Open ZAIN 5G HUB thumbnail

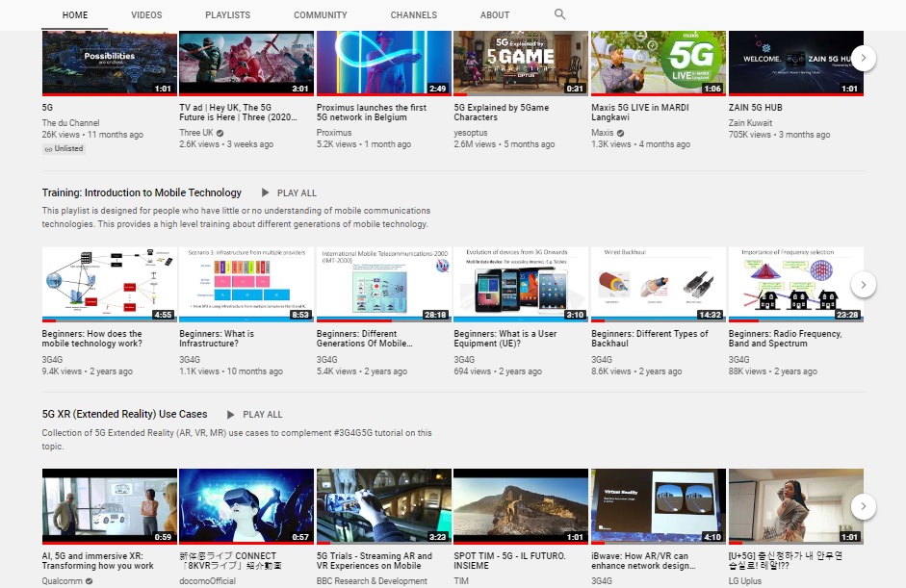tap(795, 63)
